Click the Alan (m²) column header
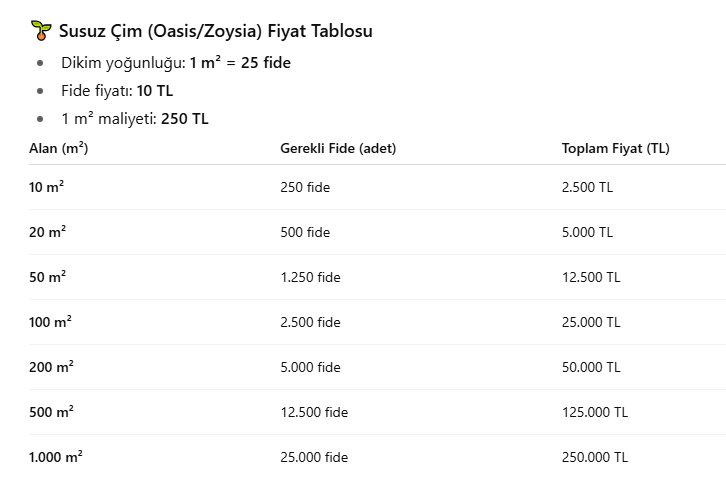726x483 pixels. click(58, 148)
